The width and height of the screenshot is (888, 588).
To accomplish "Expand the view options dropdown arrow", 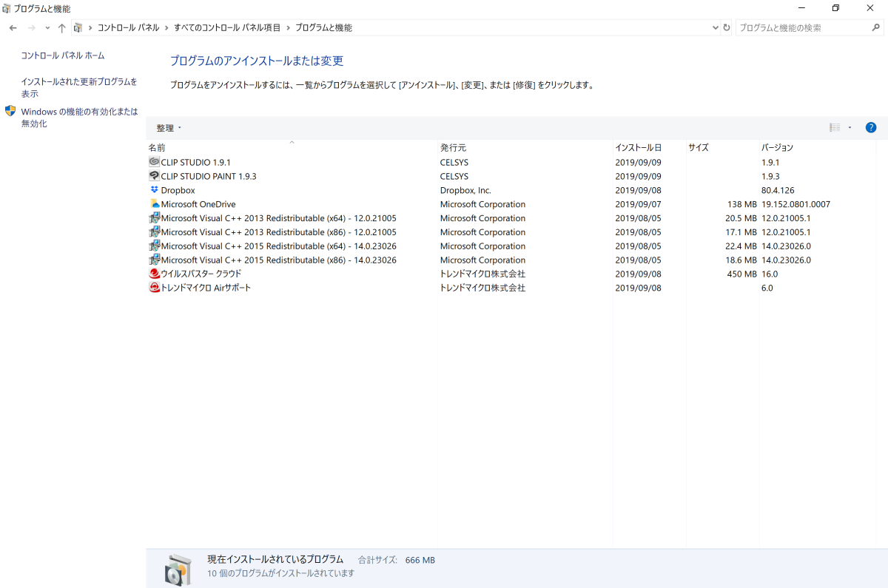I will [850, 128].
